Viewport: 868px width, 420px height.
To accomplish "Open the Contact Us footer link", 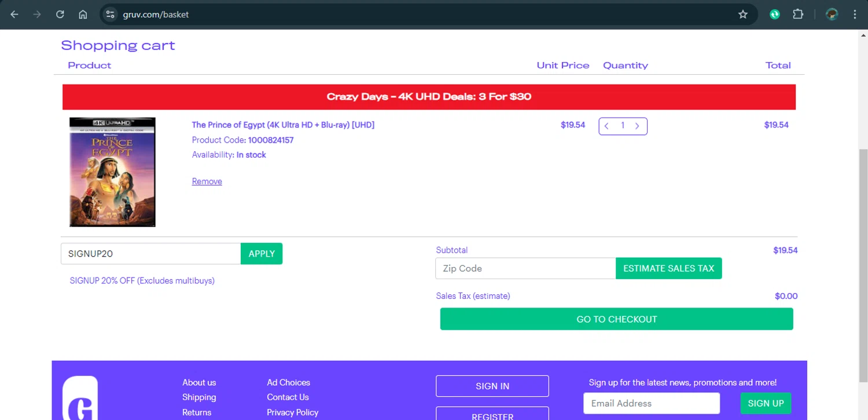I will [288, 397].
